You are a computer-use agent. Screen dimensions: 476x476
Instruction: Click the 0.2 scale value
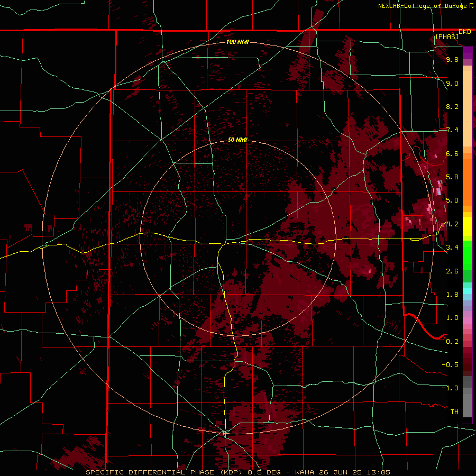452,341
